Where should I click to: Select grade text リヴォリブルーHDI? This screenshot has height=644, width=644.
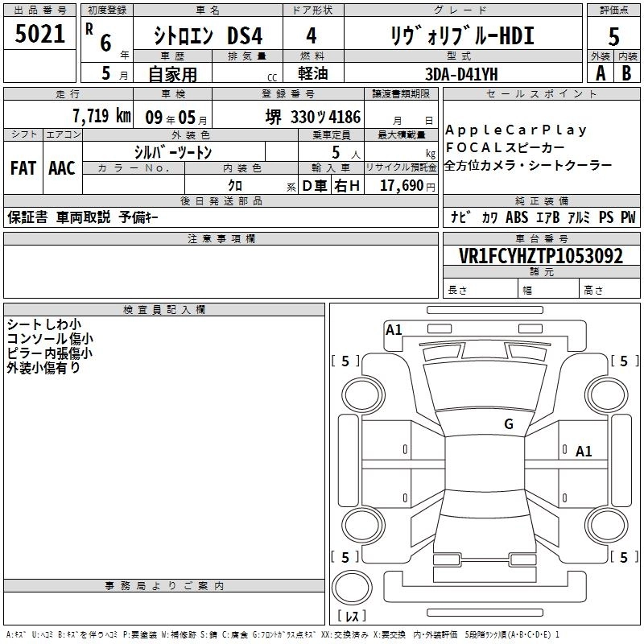[x=462, y=35]
